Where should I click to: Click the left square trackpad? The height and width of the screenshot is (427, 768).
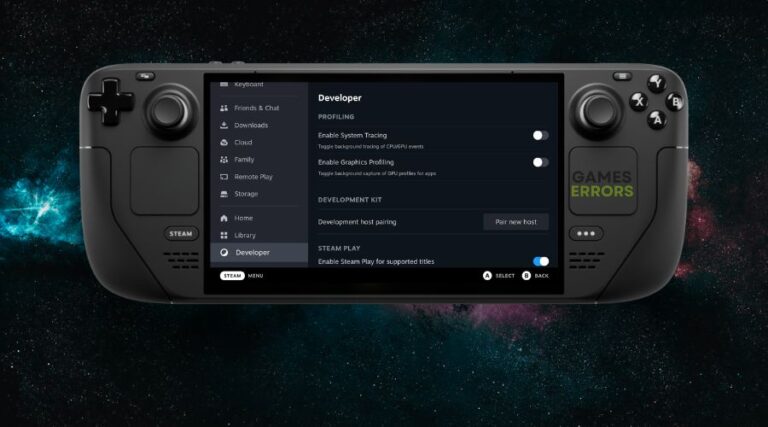(165, 181)
